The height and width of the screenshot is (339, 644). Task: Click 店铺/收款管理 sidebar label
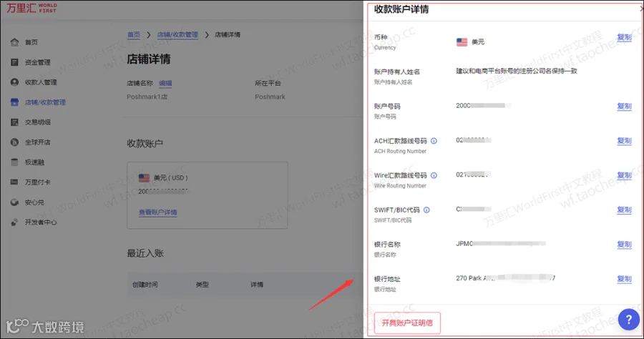[45, 102]
